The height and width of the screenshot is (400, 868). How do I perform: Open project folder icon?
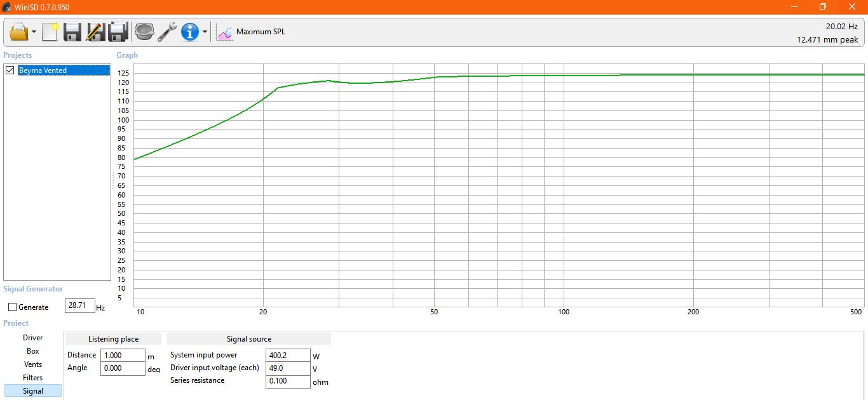pos(19,32)
